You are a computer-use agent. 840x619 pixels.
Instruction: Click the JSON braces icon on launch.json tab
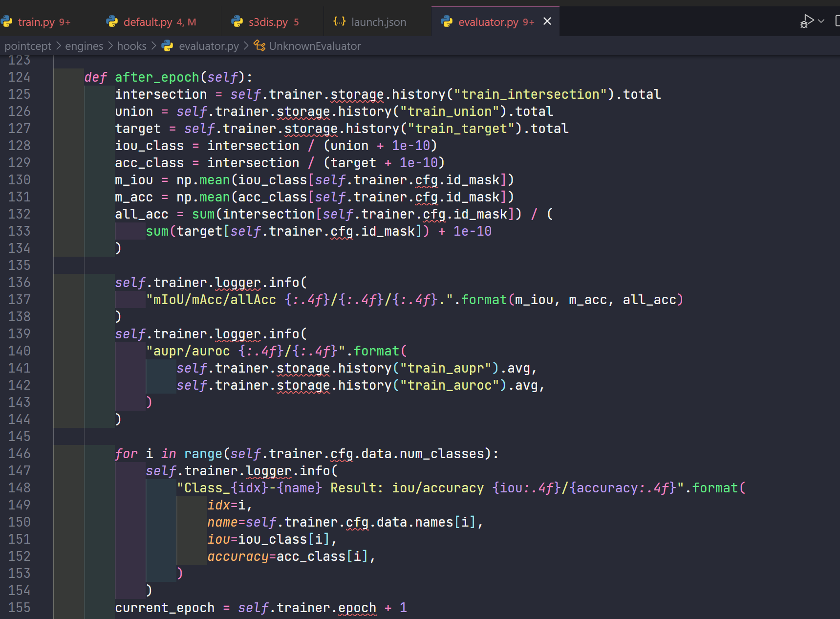pyautogui.click(x=339, y=22)
